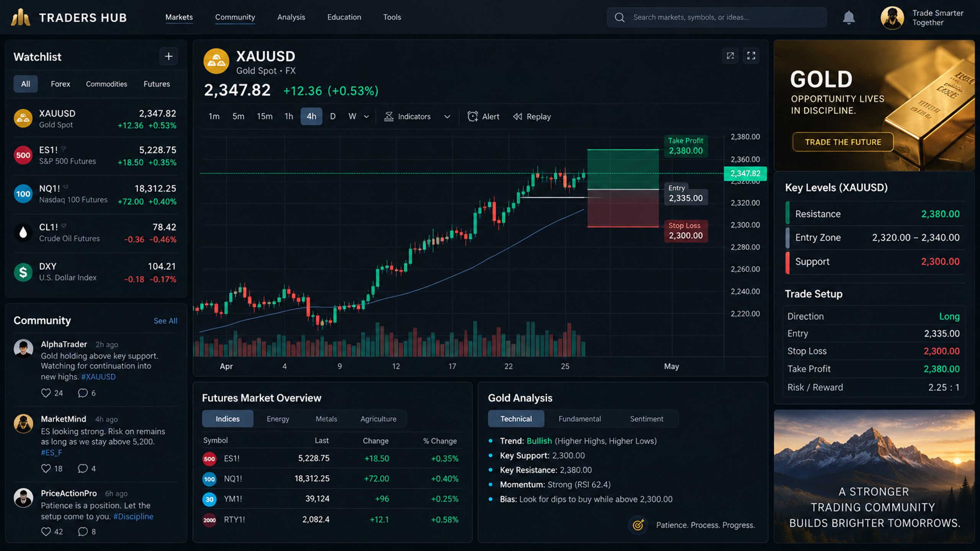Enter fullscreen chart mode
The image size is (980, 551).
751,56
